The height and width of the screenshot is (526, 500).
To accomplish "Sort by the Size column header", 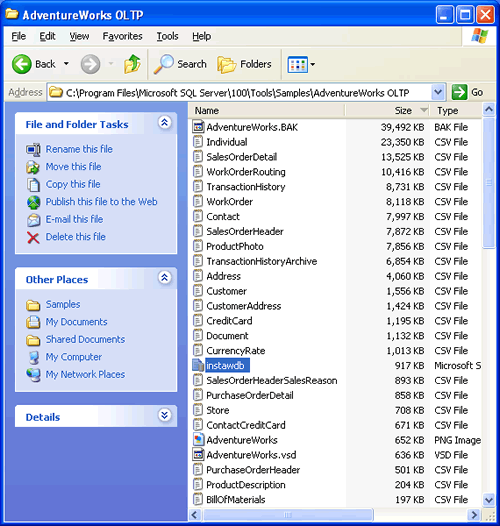I will pyautogui.click(x=387, y=110).
